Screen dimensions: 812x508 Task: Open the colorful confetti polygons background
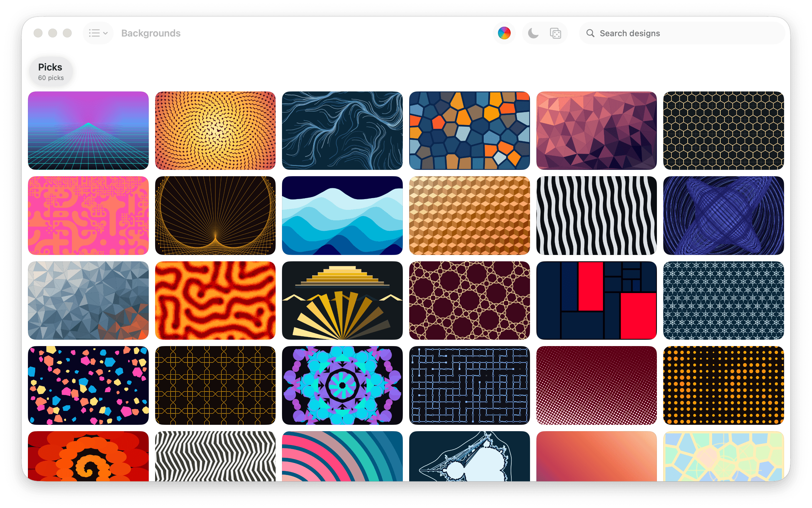click(x=88, y=385)
